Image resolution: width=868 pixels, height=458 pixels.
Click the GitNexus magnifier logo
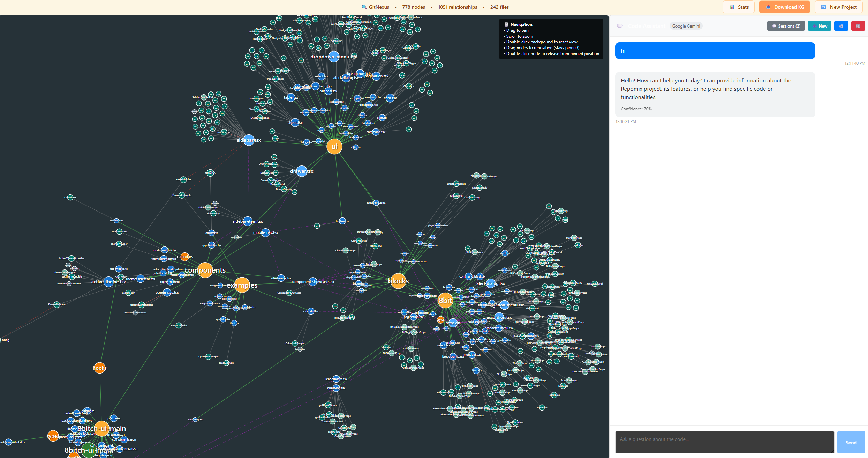364,7
